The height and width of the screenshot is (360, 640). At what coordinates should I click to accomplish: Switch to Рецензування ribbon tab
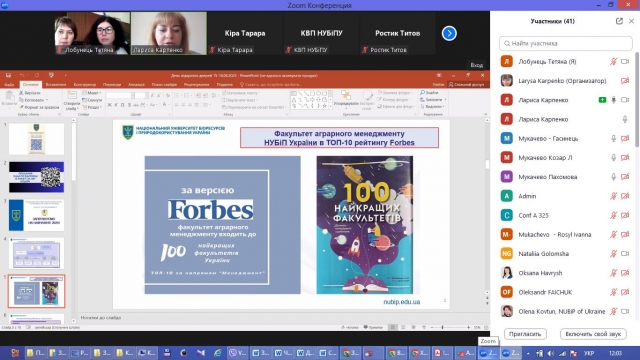pyautogui.click(x=196, y=84)
